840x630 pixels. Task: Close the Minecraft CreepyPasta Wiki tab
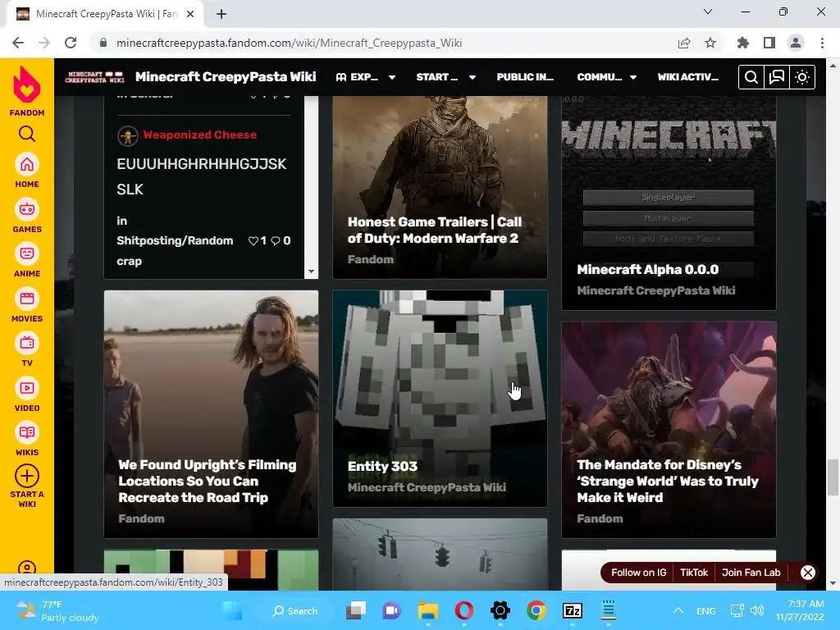(190, 15)
